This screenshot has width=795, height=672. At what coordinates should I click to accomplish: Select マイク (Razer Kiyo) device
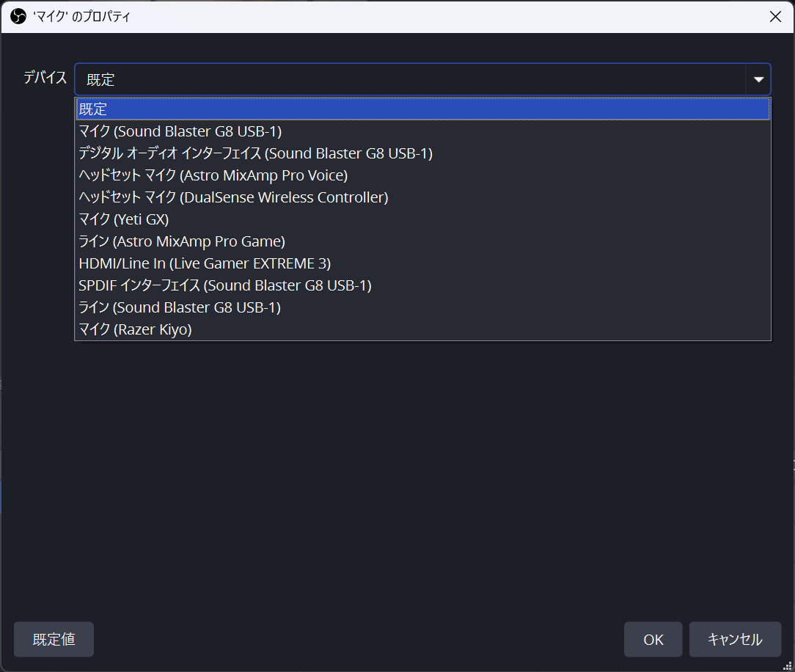click(x=135, y=329)
